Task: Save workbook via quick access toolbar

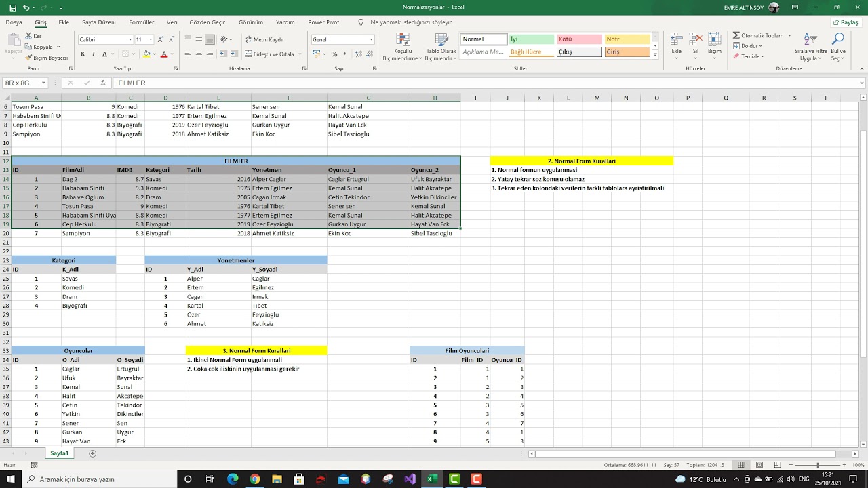Action: click(13, 7)
